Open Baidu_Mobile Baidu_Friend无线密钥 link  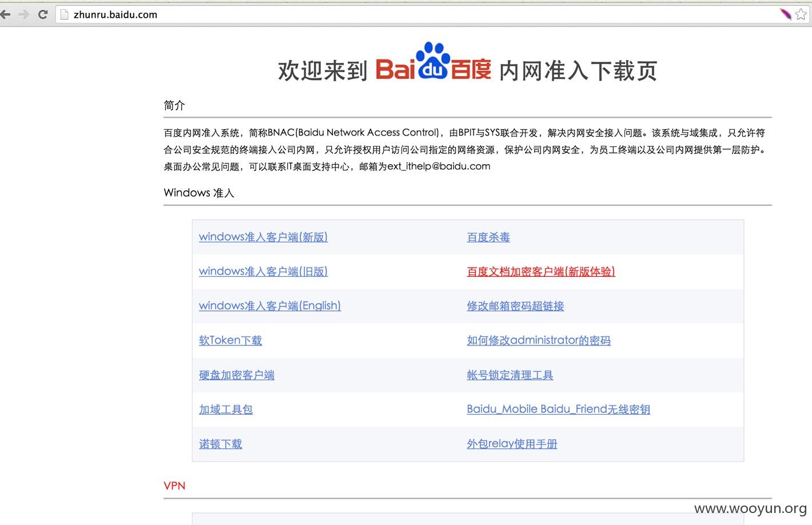559,409
